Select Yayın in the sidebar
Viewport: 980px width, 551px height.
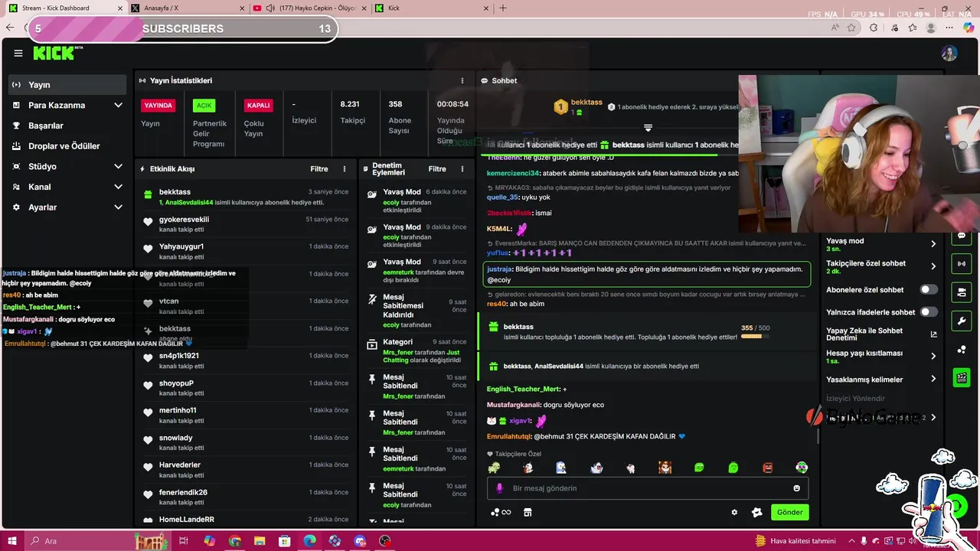click(67, 85)
